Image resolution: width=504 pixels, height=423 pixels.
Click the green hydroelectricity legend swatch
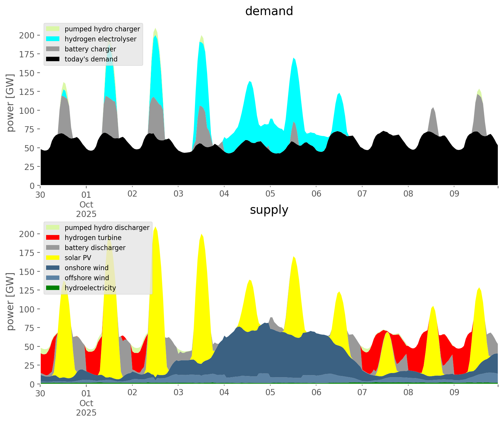(x=53, y=288)
